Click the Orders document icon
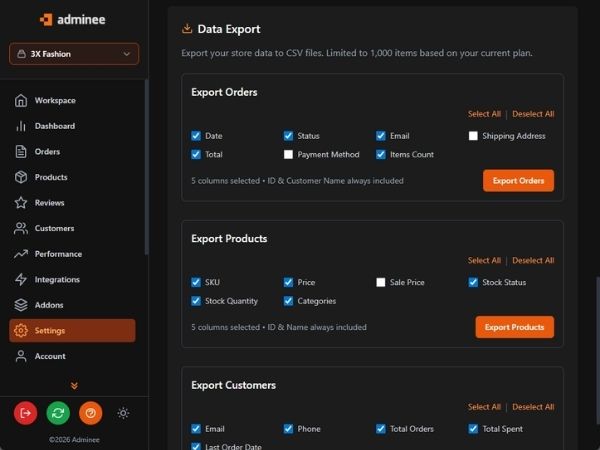 tap(21, 152)
